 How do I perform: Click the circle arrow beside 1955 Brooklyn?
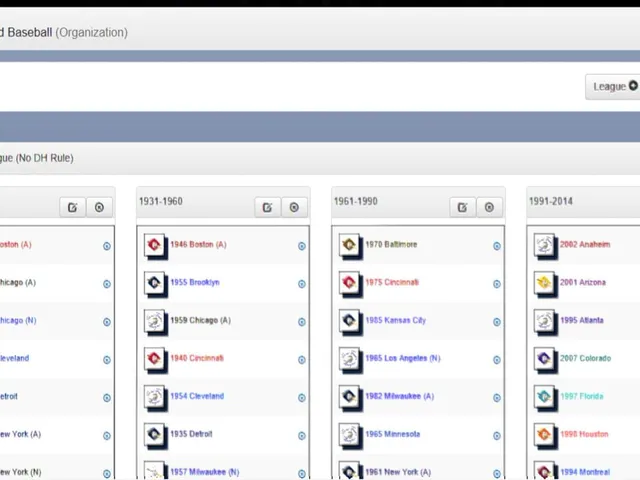[x=302, y=284]
